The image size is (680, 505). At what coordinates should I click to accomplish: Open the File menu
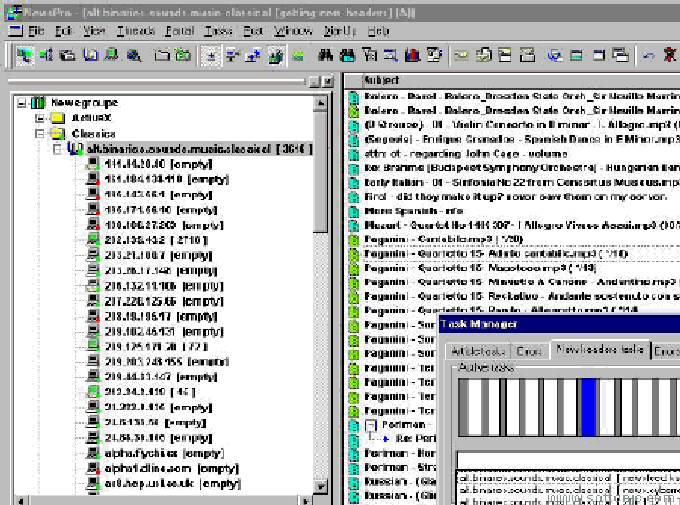(x=36, y=31)
